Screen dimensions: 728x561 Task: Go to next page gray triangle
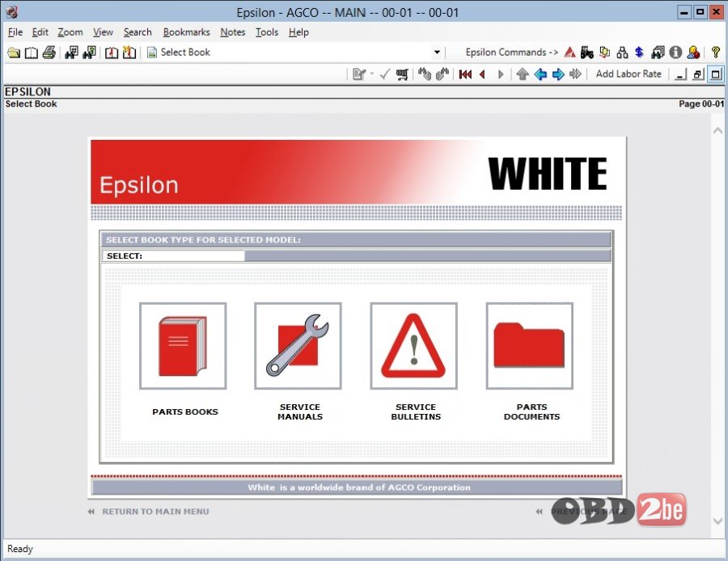point(501,74)
